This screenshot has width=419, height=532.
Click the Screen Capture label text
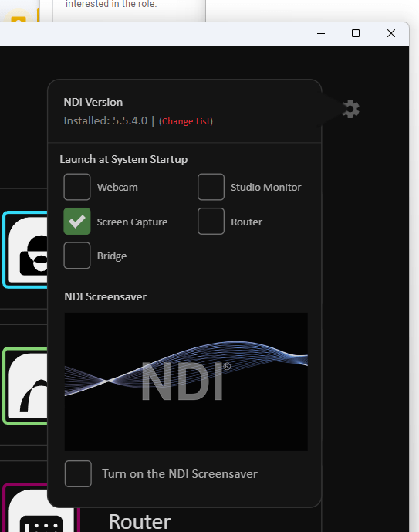pyautogui.click(x=132, y=222)
